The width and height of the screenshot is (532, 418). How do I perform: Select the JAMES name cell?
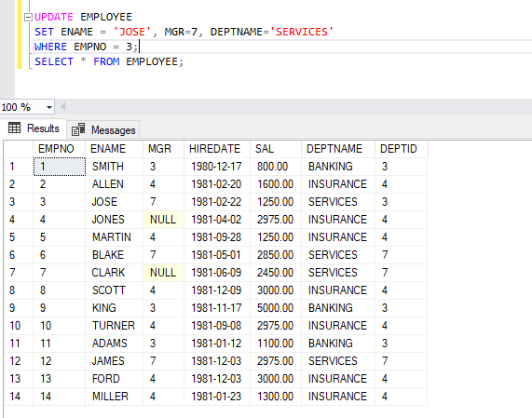coord(114,360)
